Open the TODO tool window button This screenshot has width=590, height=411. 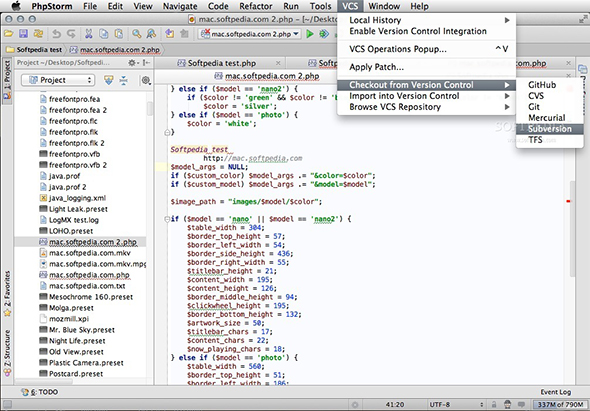[x=40, y=392]
